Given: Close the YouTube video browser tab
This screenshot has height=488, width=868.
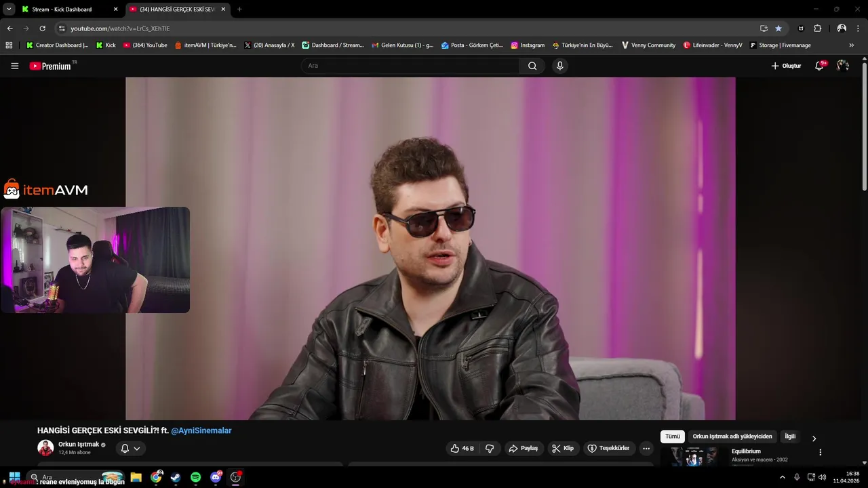Looking at the screenshot, I should point(223,9).
